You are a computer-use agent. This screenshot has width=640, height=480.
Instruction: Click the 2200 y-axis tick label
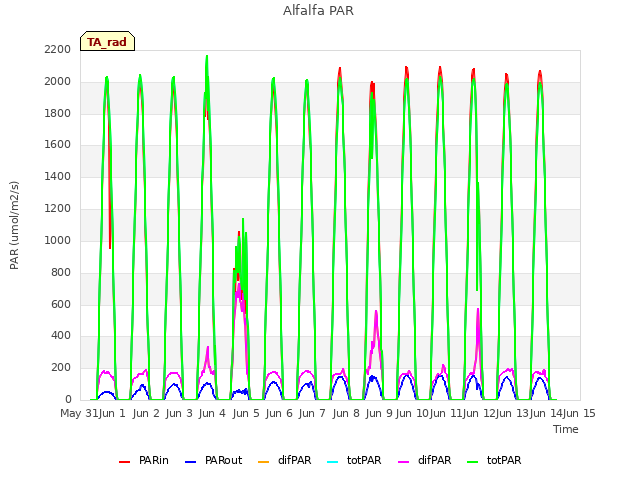click(x=58, y=50)
